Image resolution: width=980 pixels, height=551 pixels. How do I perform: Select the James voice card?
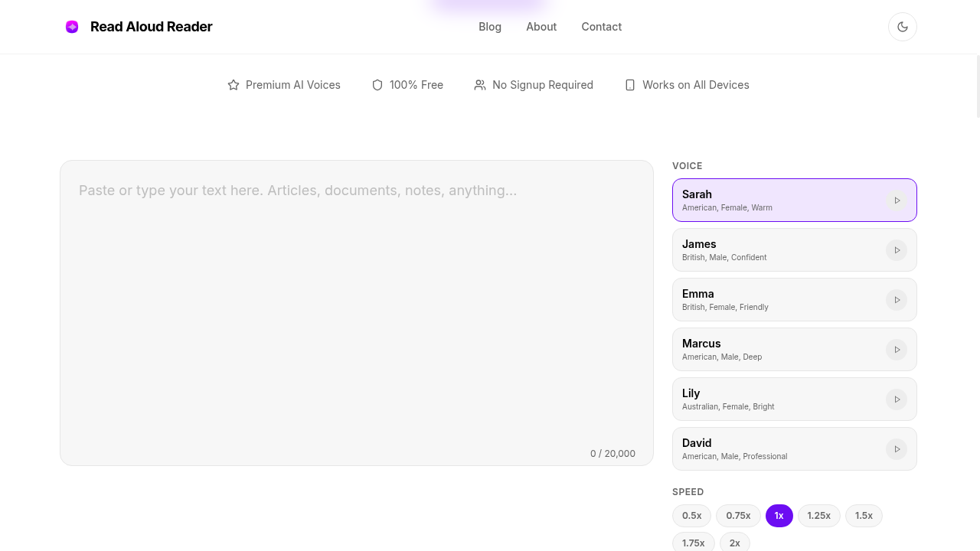click(x=795, y=250)
